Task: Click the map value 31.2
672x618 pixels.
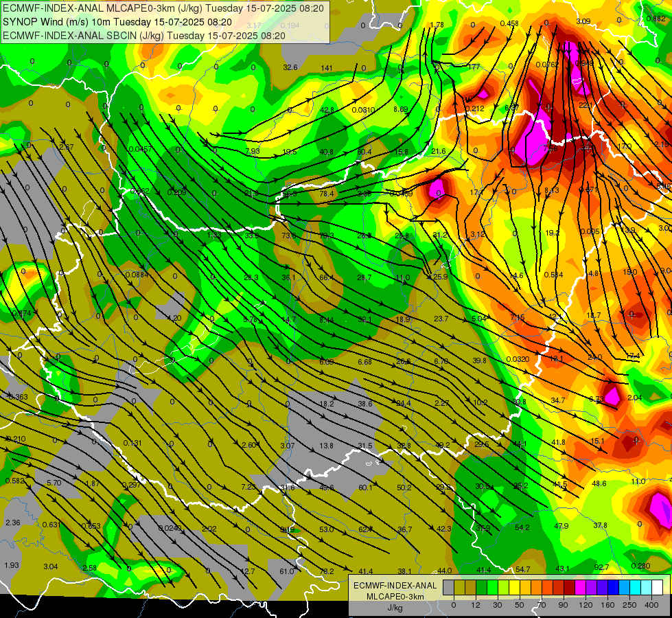Action: [440, 235]
